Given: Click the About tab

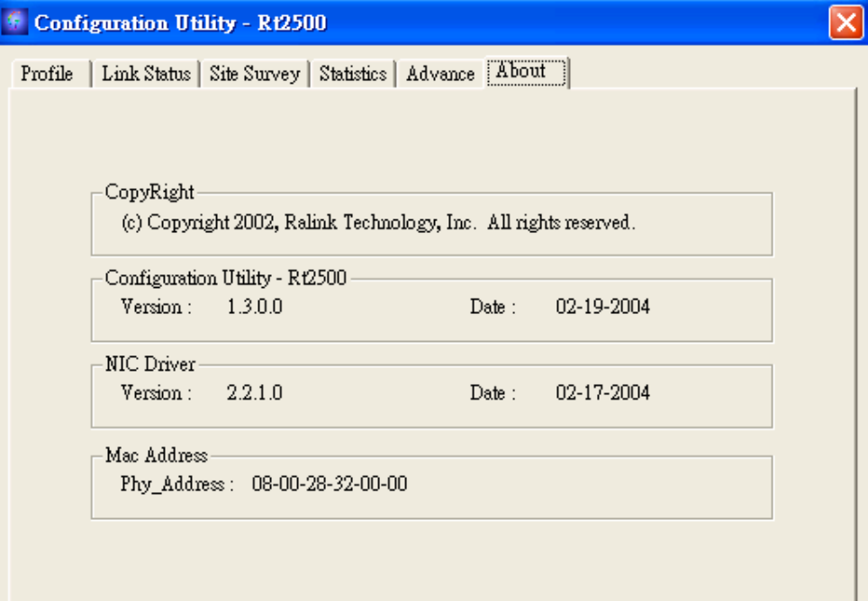Looking at the screenshot, I should tap(527, 72).
